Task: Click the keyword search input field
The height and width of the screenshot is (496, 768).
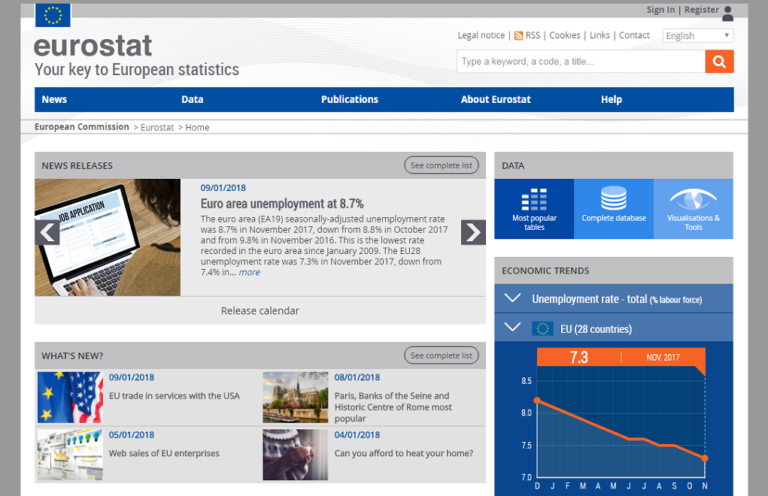Action: [x=581, y=61]
